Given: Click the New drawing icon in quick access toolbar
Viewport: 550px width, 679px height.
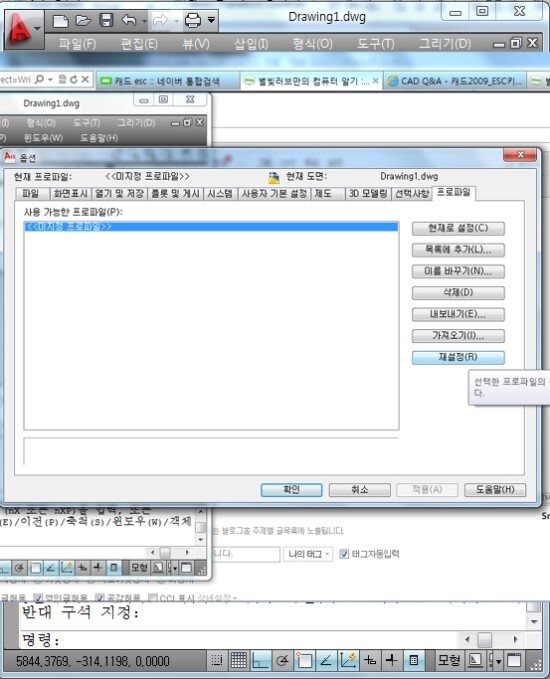Looking at the screenshot, I should coord(60,20).
